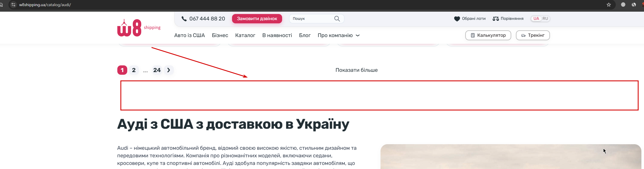Click the browser address bar URL

coord(45,5)
